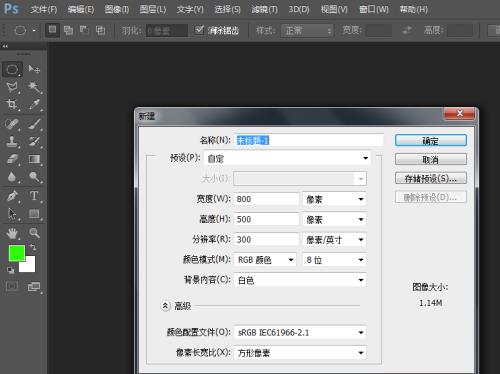
Task: Open the pixel aspect ratio dropdown
Action: tap(300, 353)
